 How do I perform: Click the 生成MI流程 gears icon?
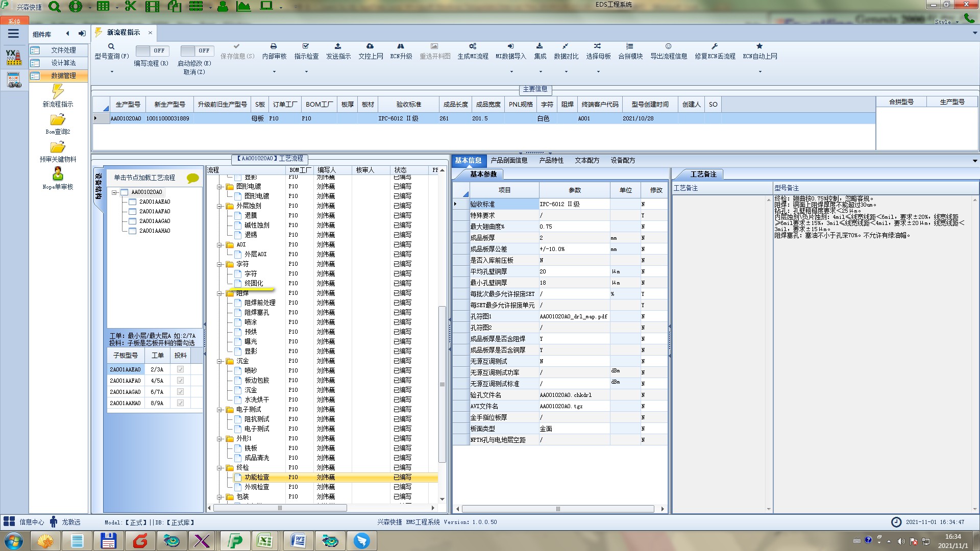[x=473, y=46]
